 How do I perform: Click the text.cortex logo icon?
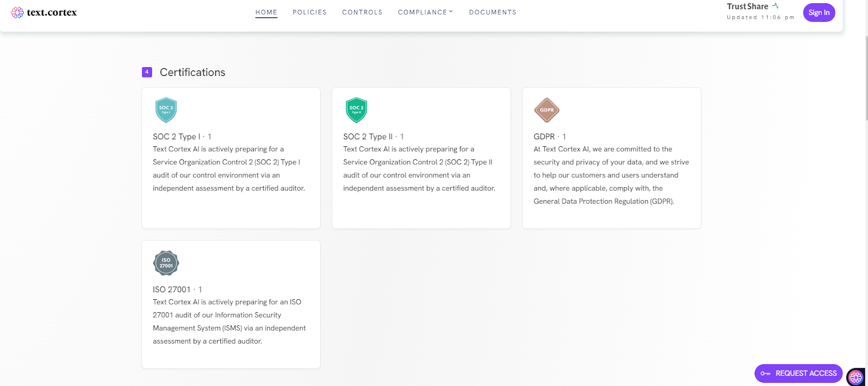pyautogui.click(x=17, y=12)
